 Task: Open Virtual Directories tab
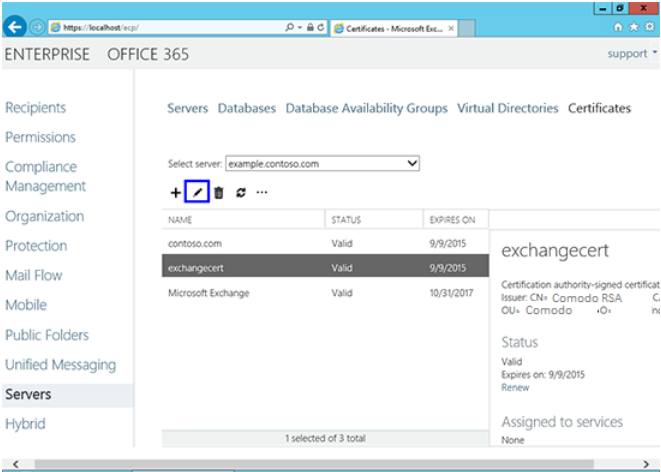tap(508, 108)
